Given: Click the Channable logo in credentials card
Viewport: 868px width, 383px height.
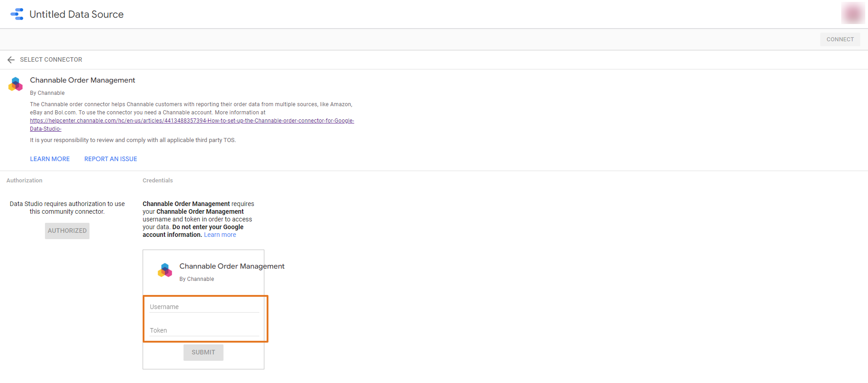Looking at the screenshot, I should [165, 270].
